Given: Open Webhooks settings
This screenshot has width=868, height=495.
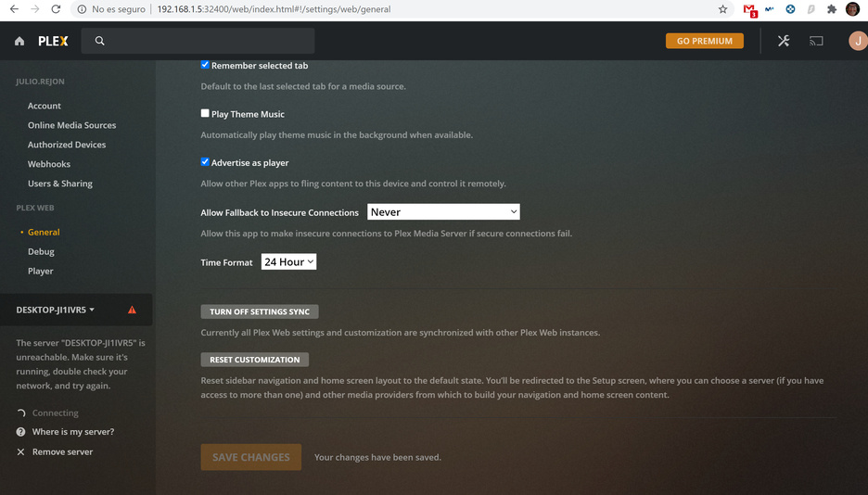Looking at the screenshot, I should 49,164.
